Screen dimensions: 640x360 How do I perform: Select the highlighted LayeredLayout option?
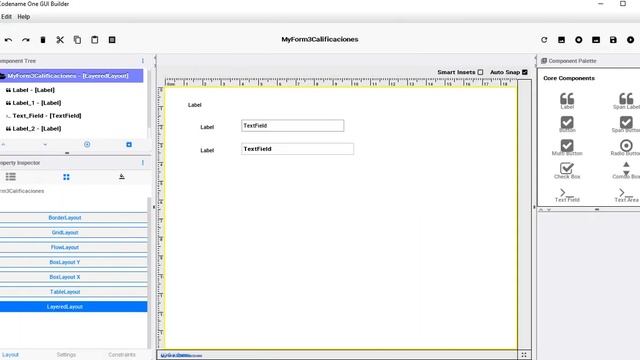[x=73, y=307]
